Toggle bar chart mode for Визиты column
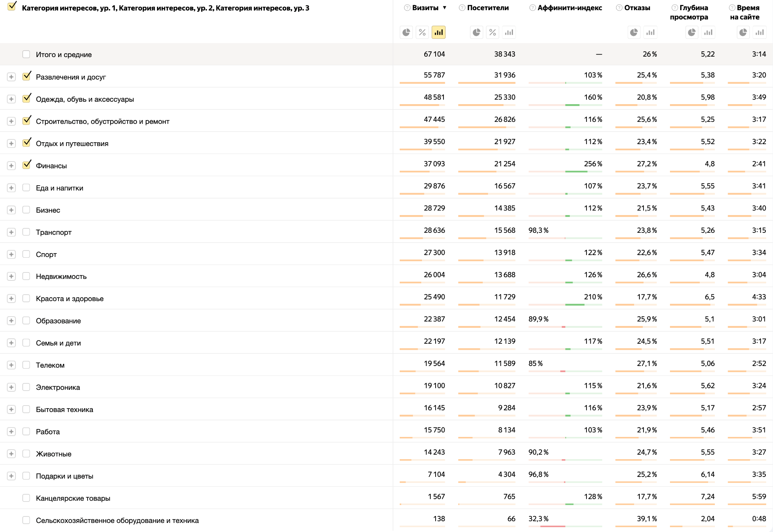Image resolution: width=773 pixels, height=532 pixels. (439, 32)
